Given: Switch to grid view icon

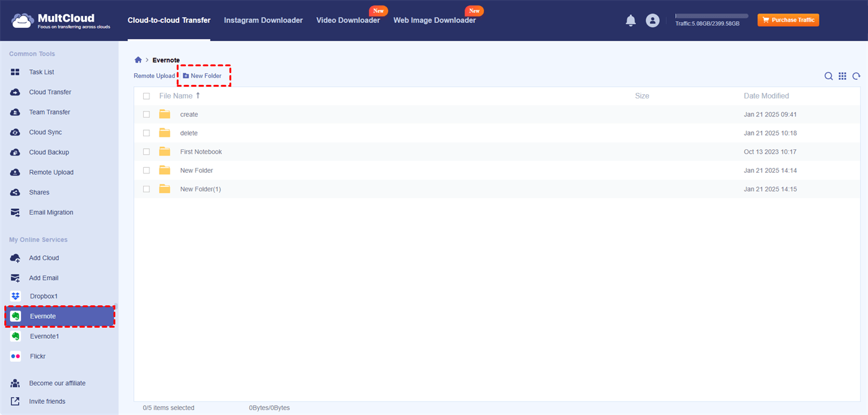Looking at the screenshot, I should (x=843, y=76).
